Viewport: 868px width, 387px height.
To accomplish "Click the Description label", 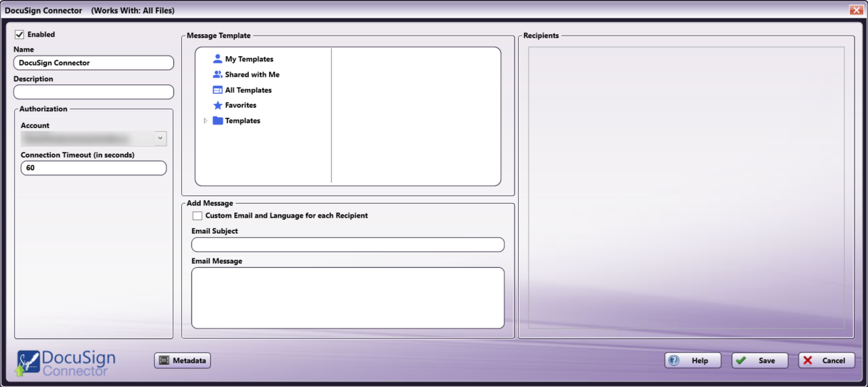I will point(33,78).
